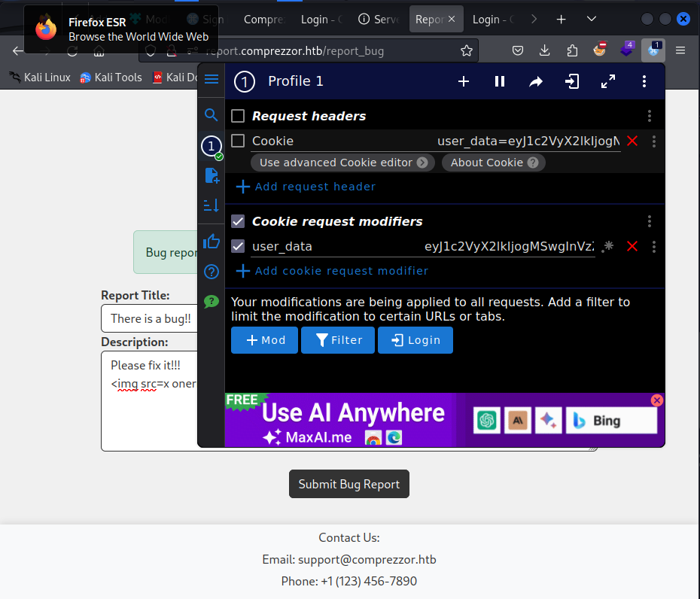Click the share profile arrow icon

click(x=536, y=81)
